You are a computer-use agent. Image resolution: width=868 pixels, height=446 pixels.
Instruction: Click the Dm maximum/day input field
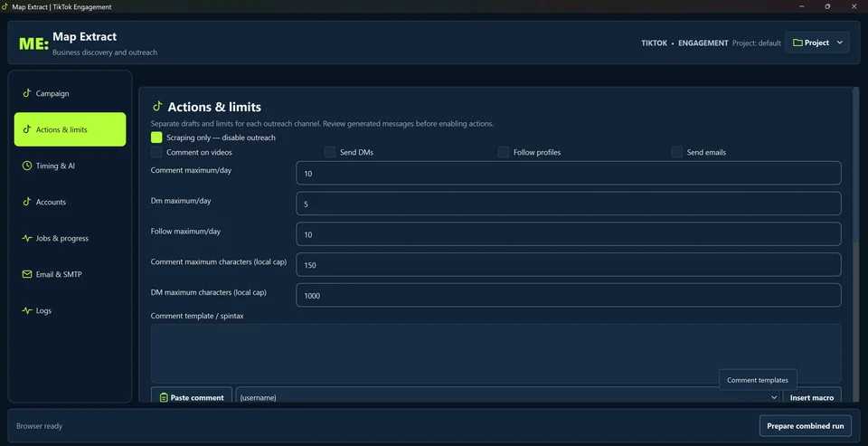pos(569,204)
